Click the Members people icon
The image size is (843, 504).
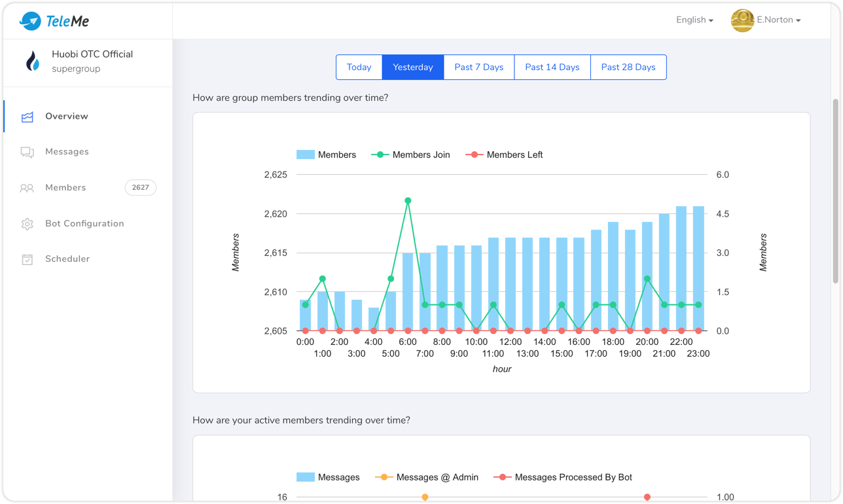click(27, 188)
